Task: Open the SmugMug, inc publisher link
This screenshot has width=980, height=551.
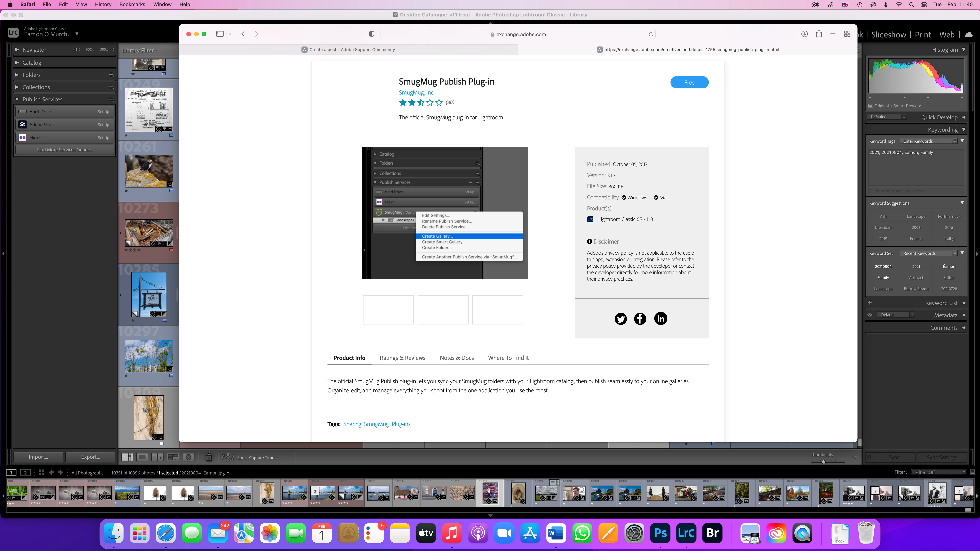Action: click(416, 92)
